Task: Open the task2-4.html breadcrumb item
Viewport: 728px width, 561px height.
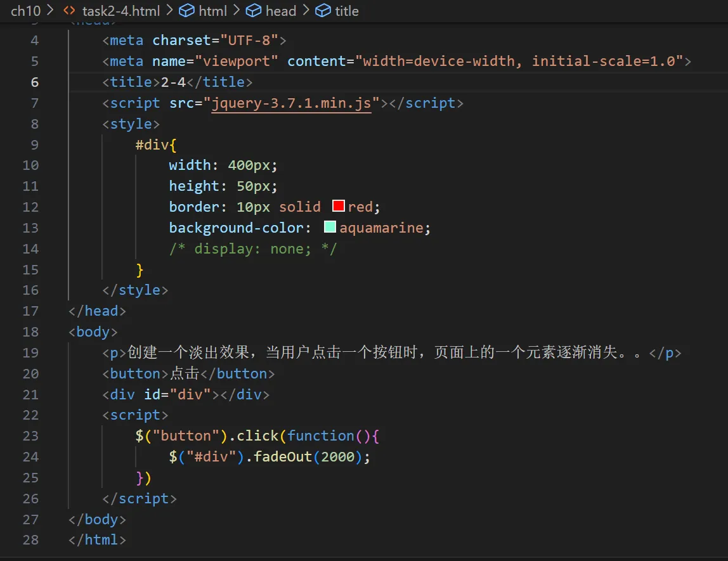Action: pyautogui.click(x=120, y=11)
